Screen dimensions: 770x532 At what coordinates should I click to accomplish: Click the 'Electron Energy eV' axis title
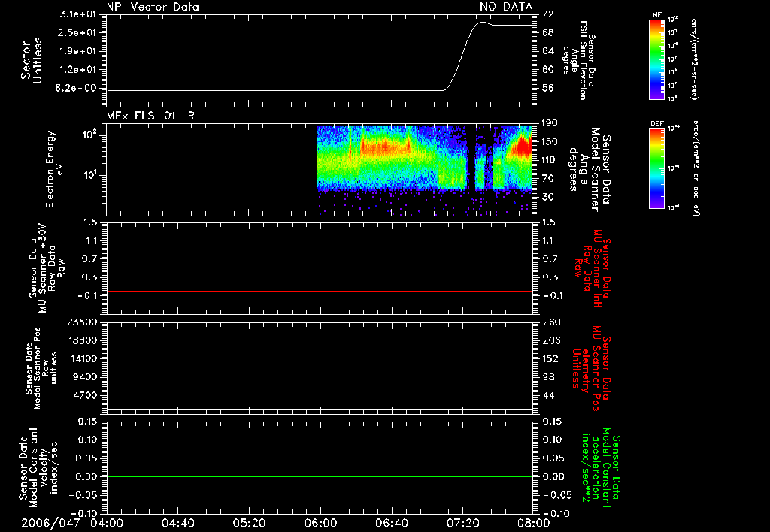point(55,169)
